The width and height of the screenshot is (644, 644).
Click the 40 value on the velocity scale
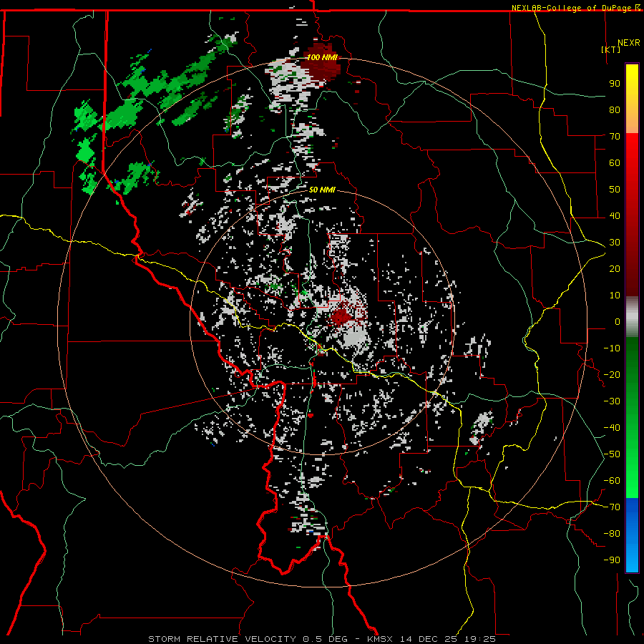tap(615, 215)
